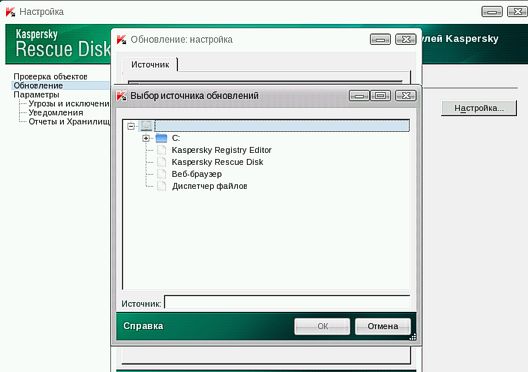Click the highlighted root tree row

282,126
